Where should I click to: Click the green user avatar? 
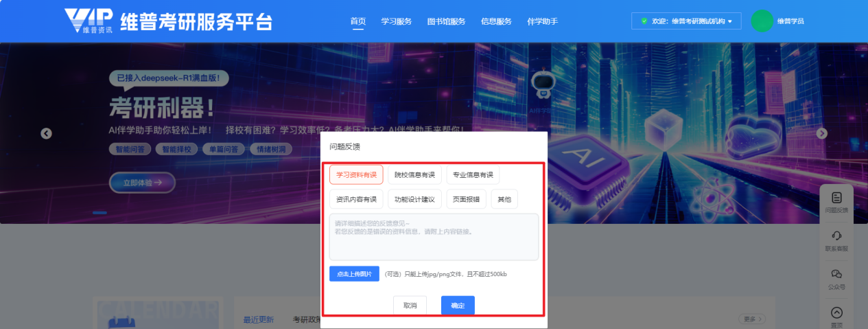pos(762,21)
